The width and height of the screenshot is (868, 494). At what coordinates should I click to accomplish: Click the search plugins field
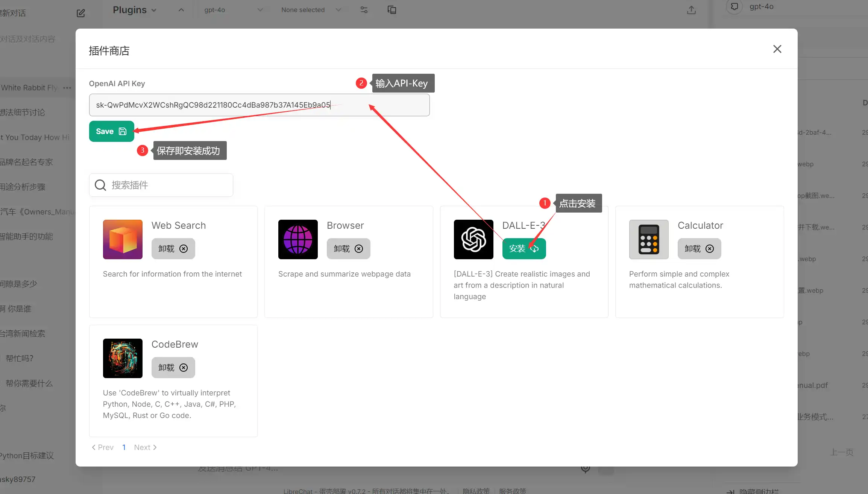pos(161,185)
